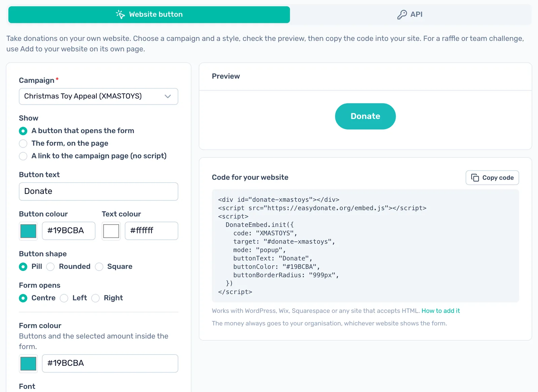Image resolution: width=538 pixels, height=392 pixels.
Task: Click the 'Font' section label
Action: click(27, 386)
